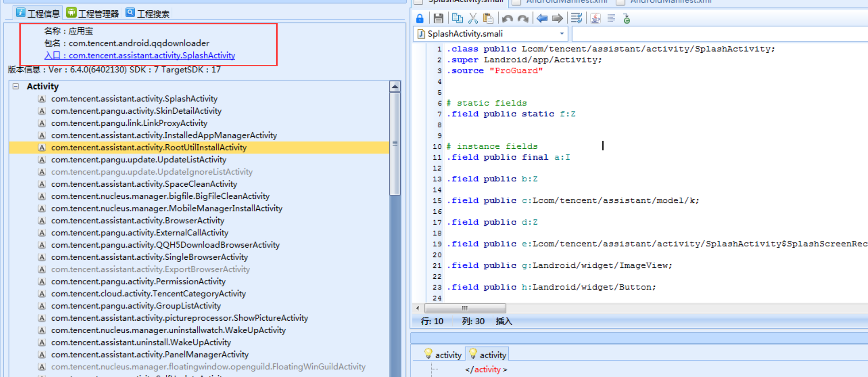Select PanelManagerActivity entry
The image size is (868, 377).
150,354
